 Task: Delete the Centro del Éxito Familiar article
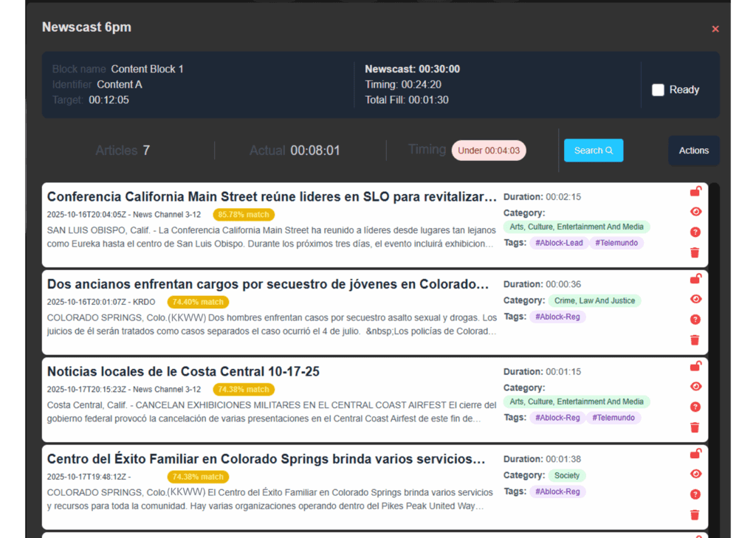[x=695, y=515]
